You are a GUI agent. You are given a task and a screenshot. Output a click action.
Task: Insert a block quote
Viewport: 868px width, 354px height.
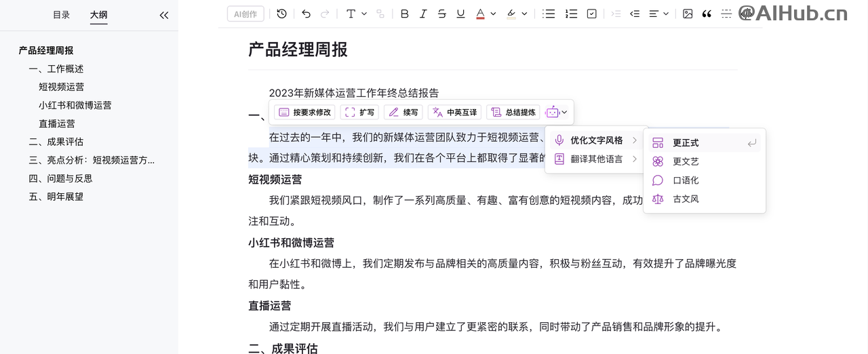(x=707, y=14)
